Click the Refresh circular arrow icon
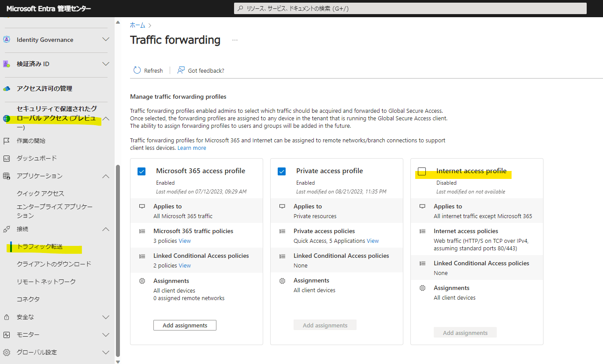The width and height of the screenshot is (603, 364). point(137,71)
